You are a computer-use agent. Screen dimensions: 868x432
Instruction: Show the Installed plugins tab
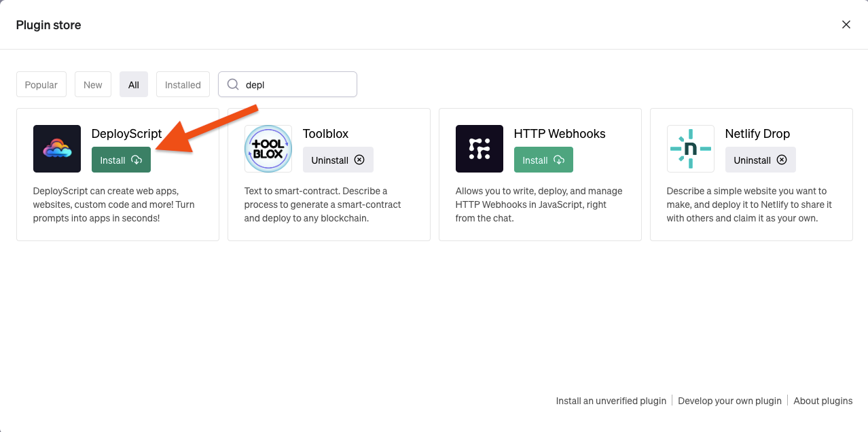point(183,85)
